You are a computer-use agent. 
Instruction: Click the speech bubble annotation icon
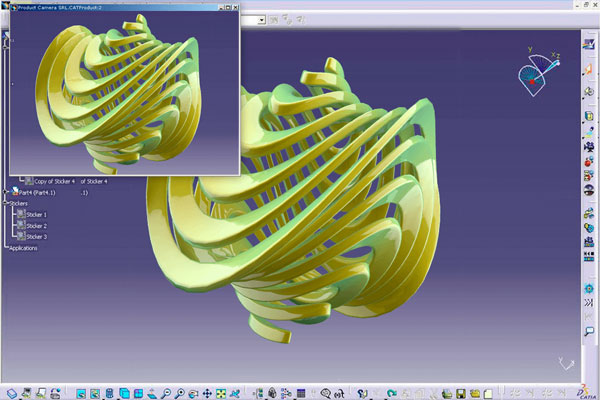click(x=589, y=331)
